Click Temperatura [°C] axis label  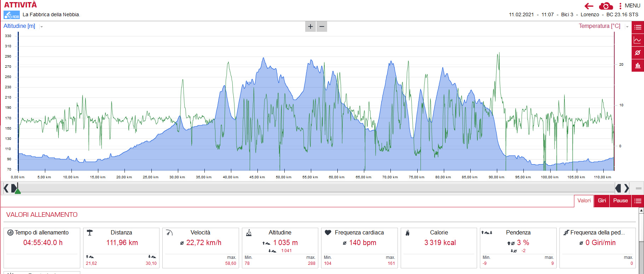tap(599, 26)
